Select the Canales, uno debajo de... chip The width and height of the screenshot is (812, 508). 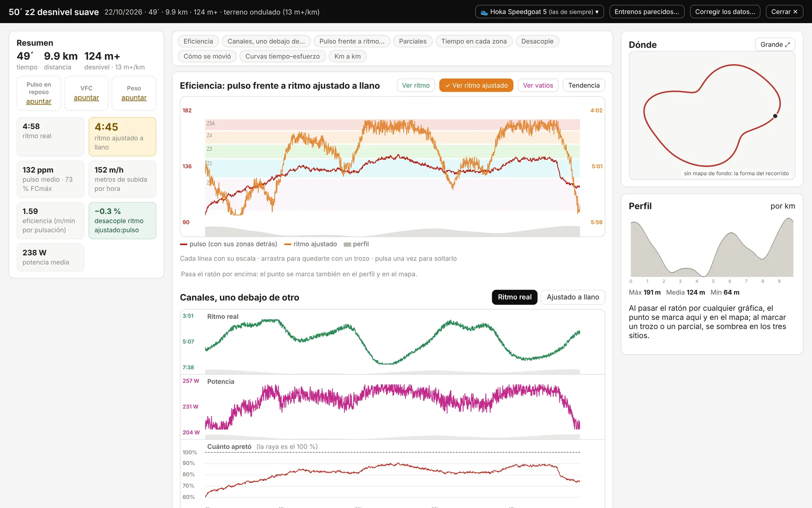pos(266,41)
